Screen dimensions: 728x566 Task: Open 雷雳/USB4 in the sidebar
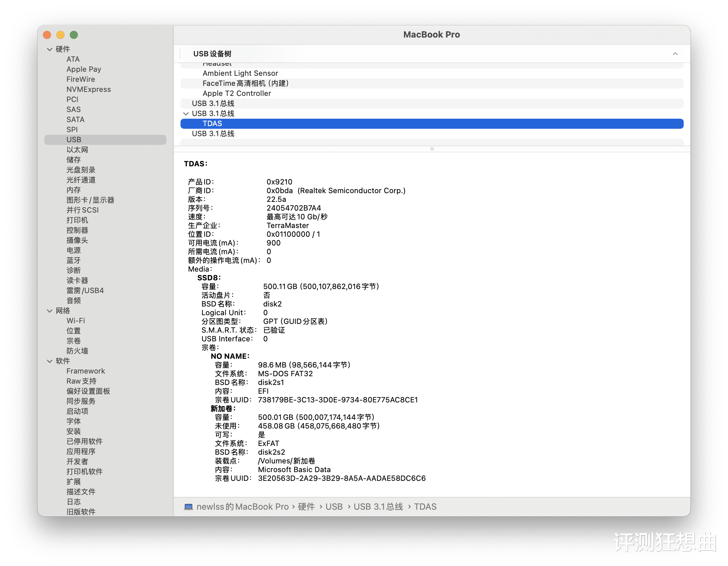pyautogui.click(x=85, y=291)
